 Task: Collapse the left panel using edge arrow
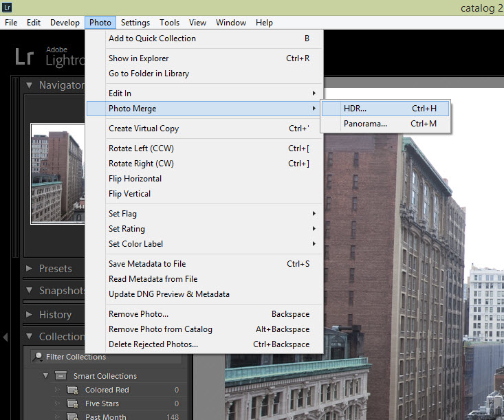pos(6,337)
